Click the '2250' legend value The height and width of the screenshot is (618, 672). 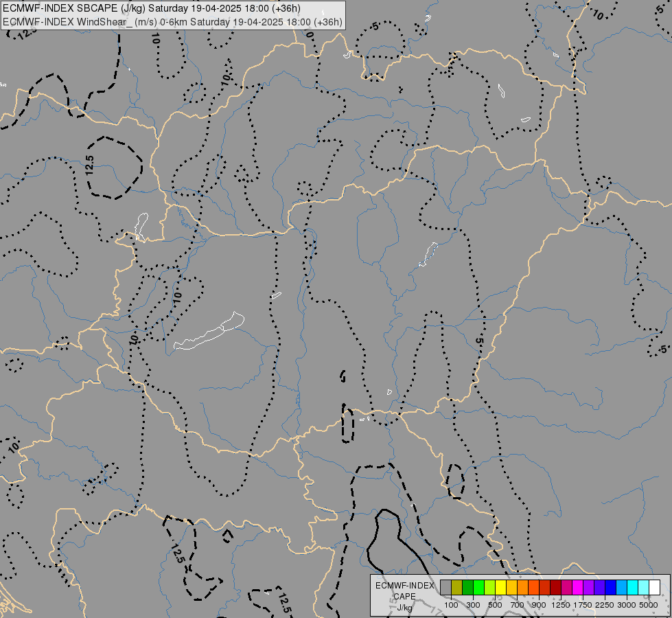(x=605, y=605)
